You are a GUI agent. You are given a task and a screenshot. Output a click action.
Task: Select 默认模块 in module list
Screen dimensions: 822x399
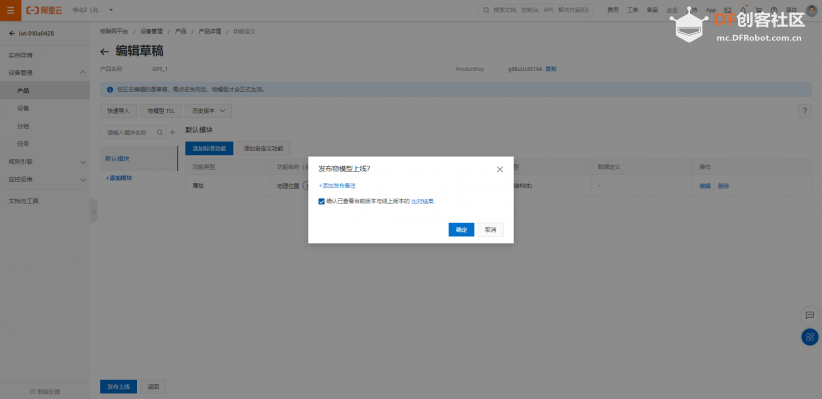(139, 158)
